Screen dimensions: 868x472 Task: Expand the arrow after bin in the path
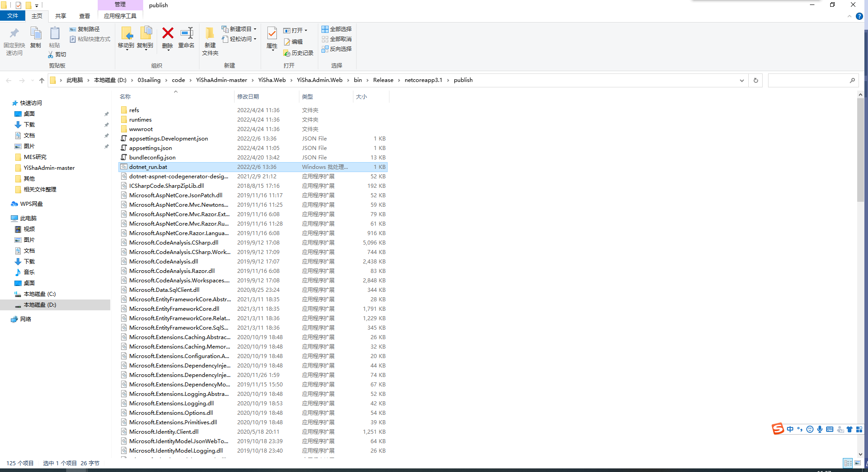tap(367, 80)
